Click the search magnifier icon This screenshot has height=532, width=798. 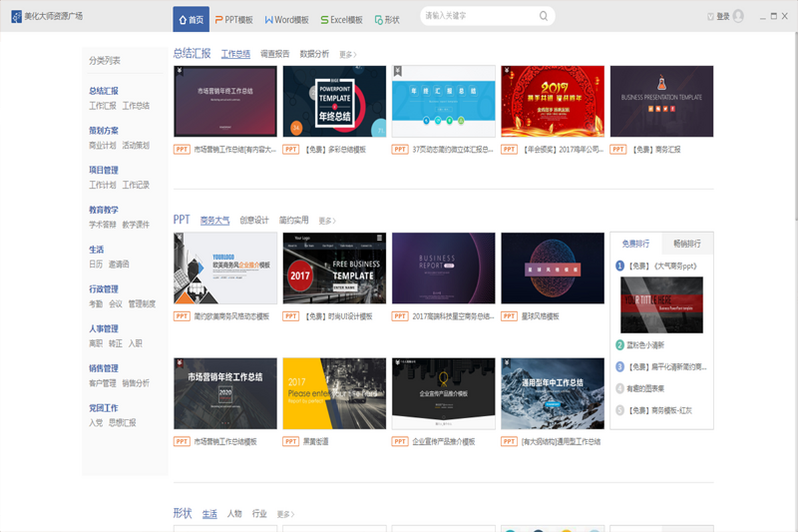543,16
